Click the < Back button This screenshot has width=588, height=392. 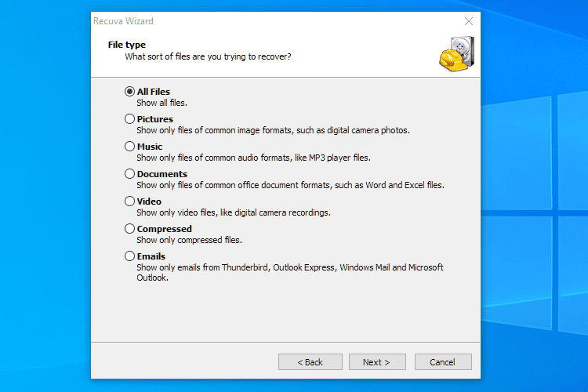310,362
